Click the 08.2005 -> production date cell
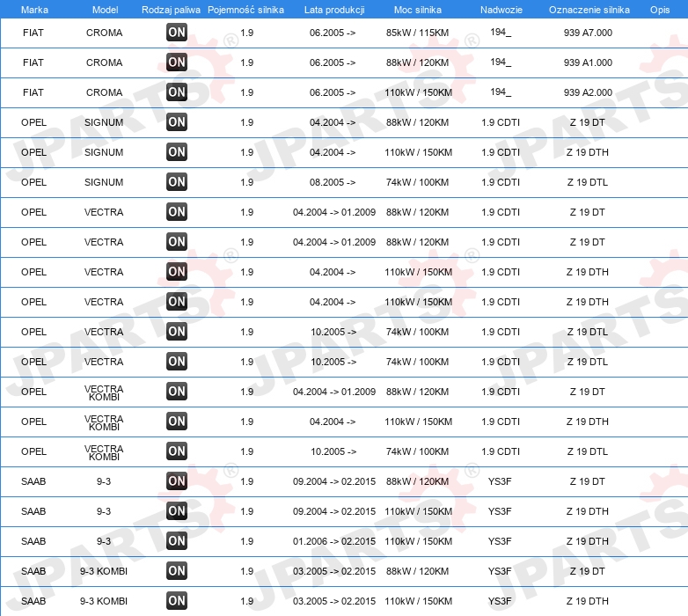 click(333, 182)
